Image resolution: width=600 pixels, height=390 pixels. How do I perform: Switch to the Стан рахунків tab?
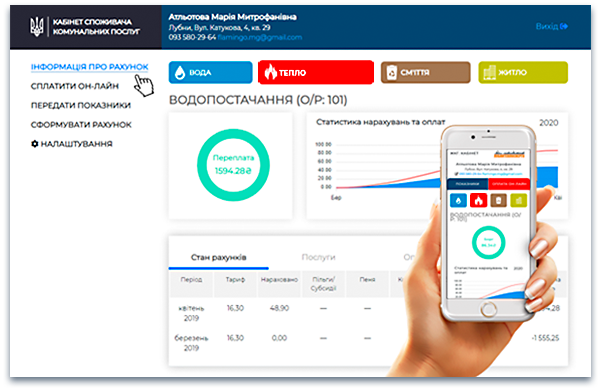(x=218, y=257)
